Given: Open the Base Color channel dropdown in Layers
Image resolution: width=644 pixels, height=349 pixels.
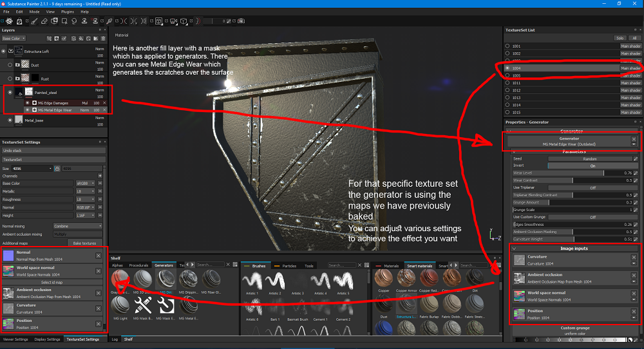Looking at the screenshot, I should tap(13, 38).
